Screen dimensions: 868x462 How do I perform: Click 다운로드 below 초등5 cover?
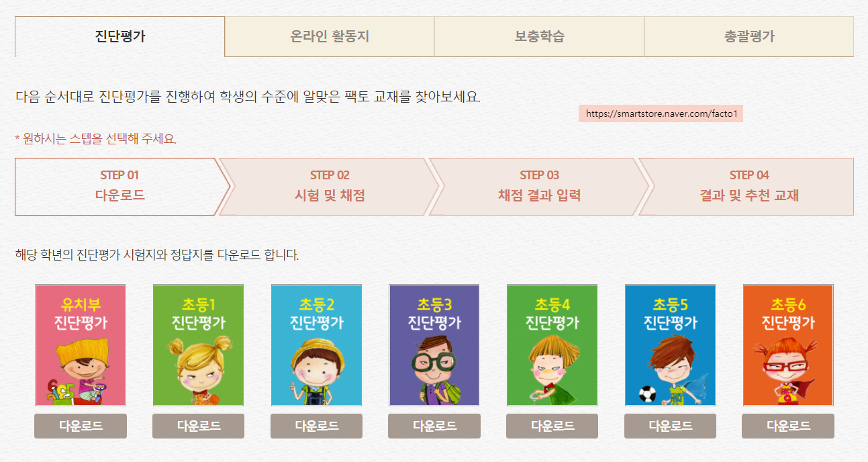[670, 426]
